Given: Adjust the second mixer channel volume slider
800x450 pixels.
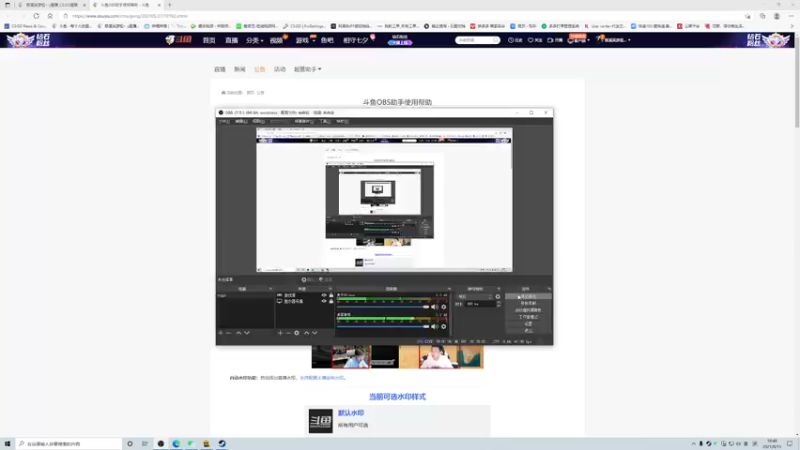Looking at the screenshot, I should click(383, 327).
